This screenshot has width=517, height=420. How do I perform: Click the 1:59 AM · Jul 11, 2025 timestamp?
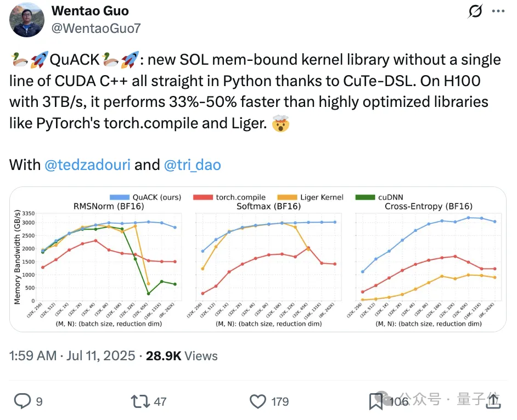tap(72, 355)
